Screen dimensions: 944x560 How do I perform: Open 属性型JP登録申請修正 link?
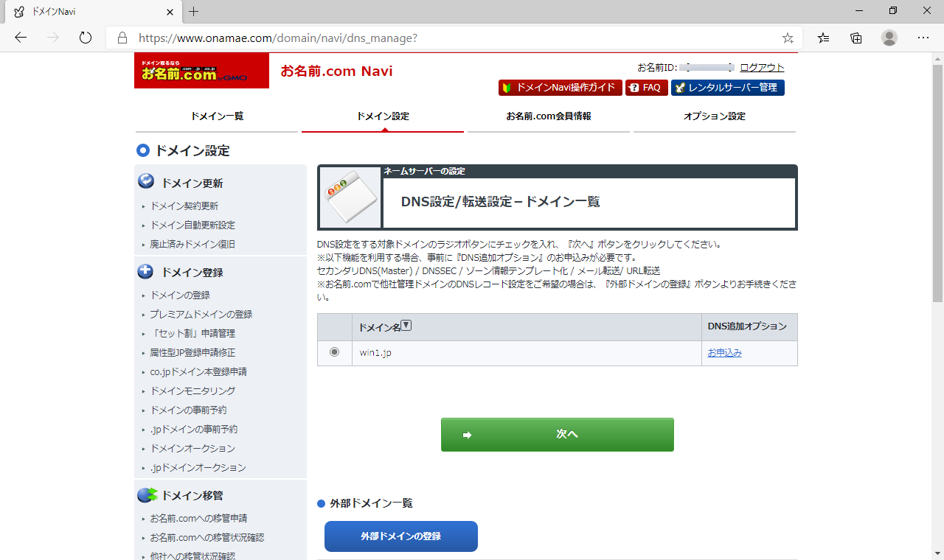[192, 353]
